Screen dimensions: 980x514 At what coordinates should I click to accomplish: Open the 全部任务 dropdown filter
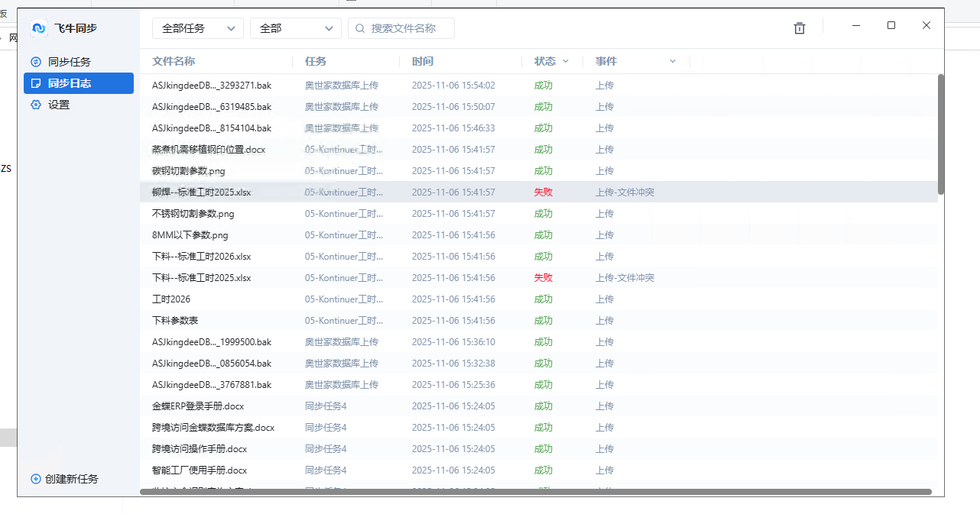(198, 28)
